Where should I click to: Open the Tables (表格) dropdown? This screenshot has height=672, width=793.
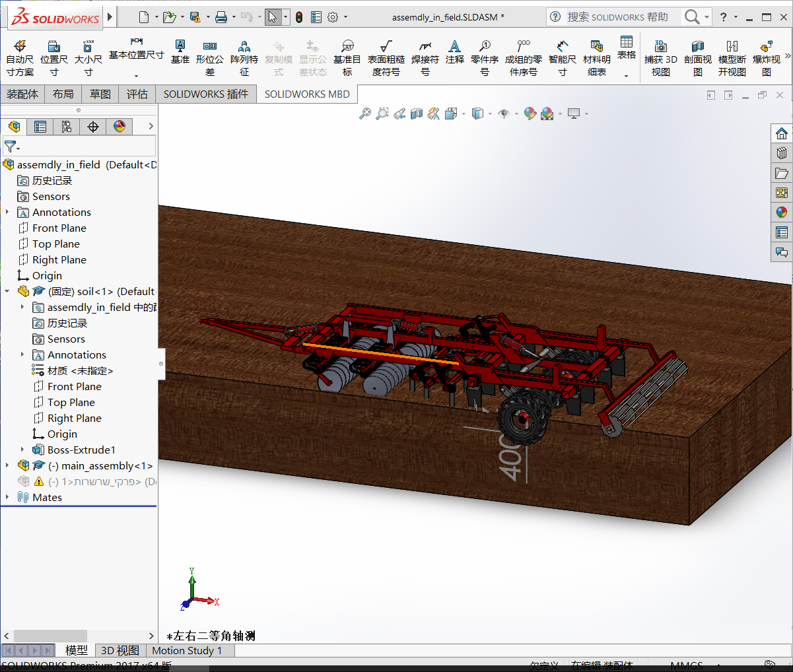coord(626,57)
